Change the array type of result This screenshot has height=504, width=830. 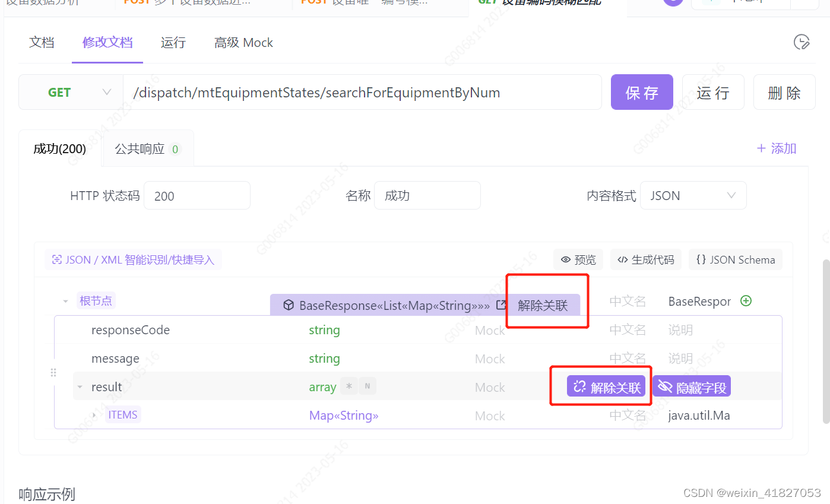[x=322, y=387]
